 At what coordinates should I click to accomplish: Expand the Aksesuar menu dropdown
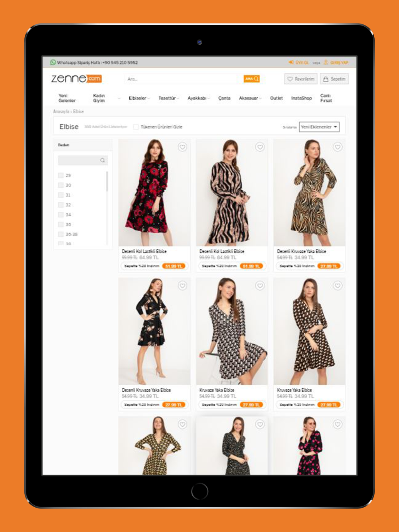click(261, 99)
